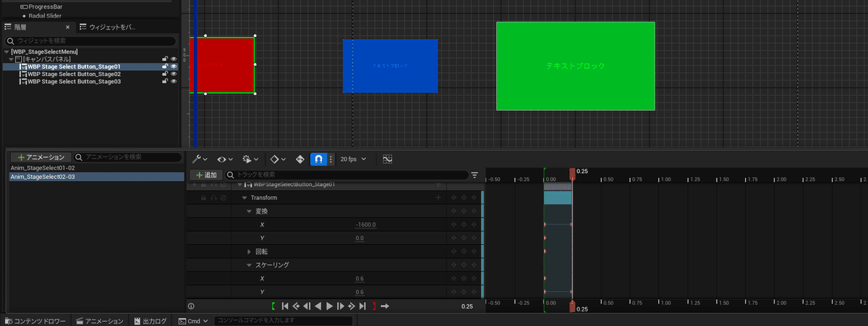This screenshot has width=868, height=326.
Task: Toggle the magnet snapping button
Action: pyautogui.click(x=318, y=159)
